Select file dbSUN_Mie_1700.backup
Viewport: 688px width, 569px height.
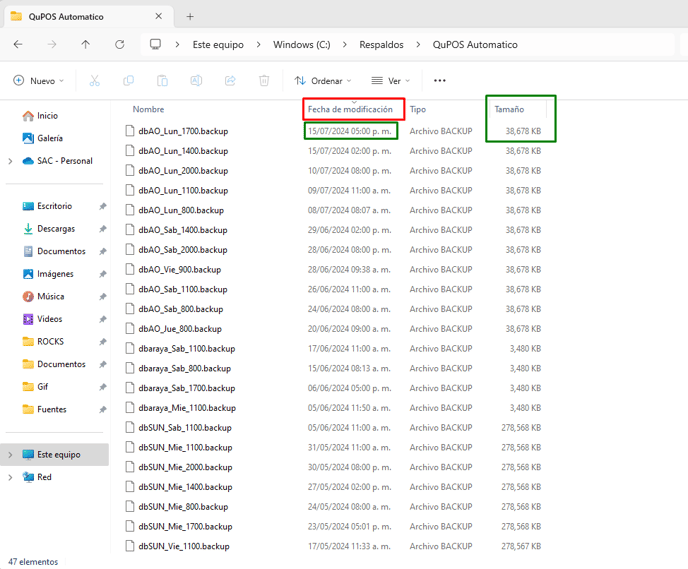185,526
